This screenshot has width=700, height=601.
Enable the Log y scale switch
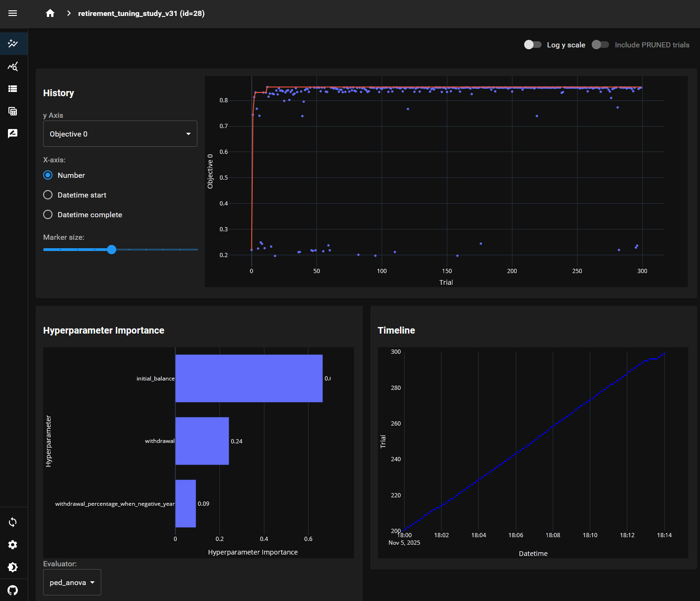pos(533,45)
